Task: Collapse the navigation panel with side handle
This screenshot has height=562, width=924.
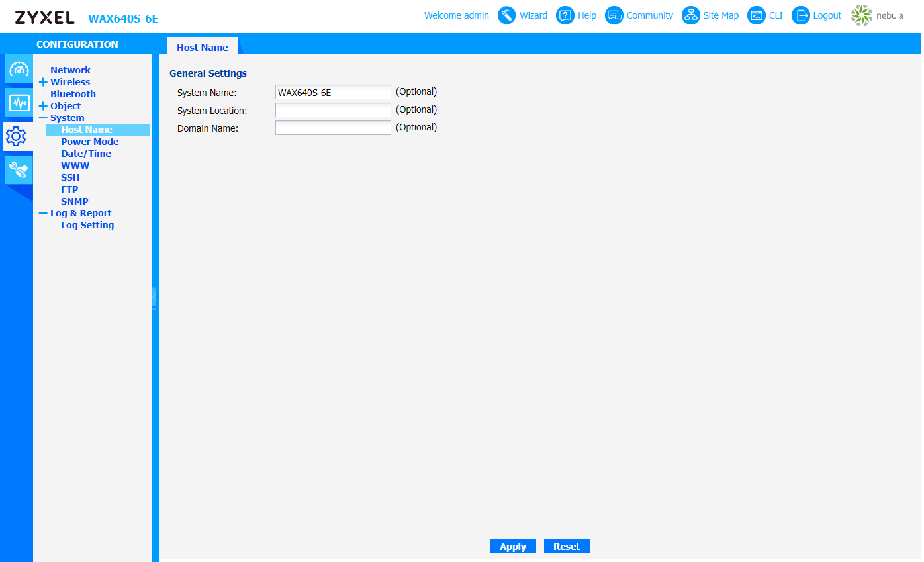Action: pyautogui.click(x=155, y=298)
